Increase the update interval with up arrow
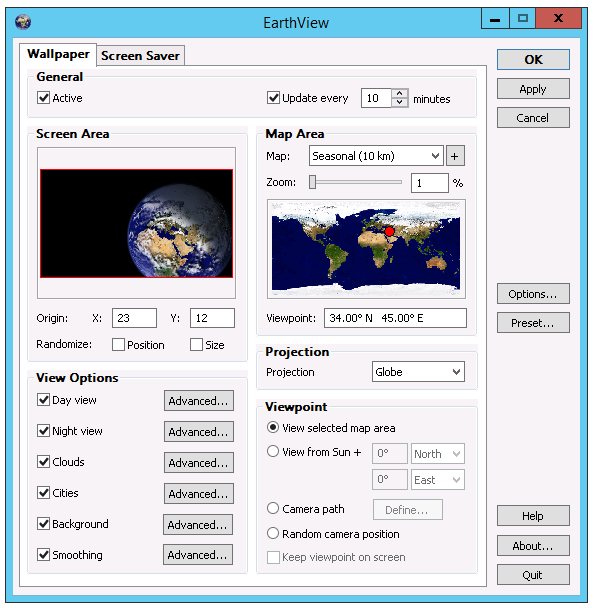This screenshot has height=608, width=594. [400, 93]
